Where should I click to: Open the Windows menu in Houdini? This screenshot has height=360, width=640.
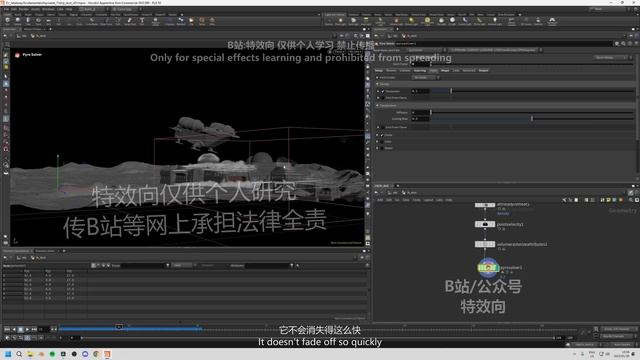tap(48, 9)
